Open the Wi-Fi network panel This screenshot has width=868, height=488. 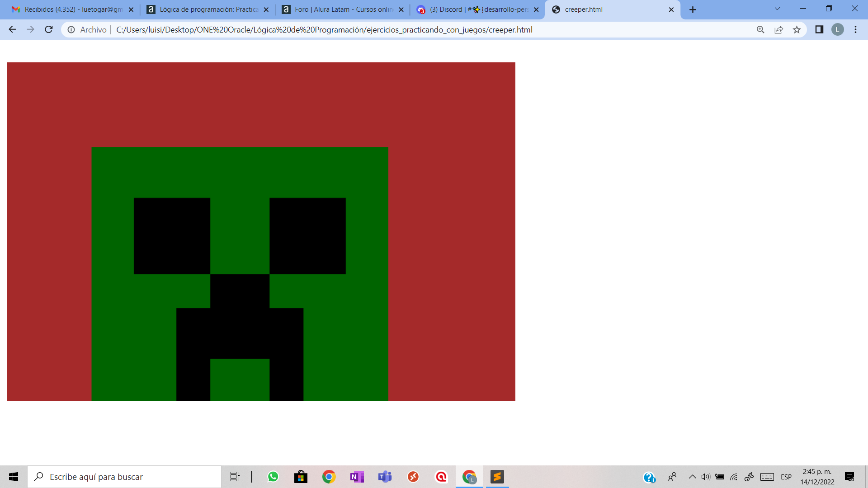(x=734, y=477)
